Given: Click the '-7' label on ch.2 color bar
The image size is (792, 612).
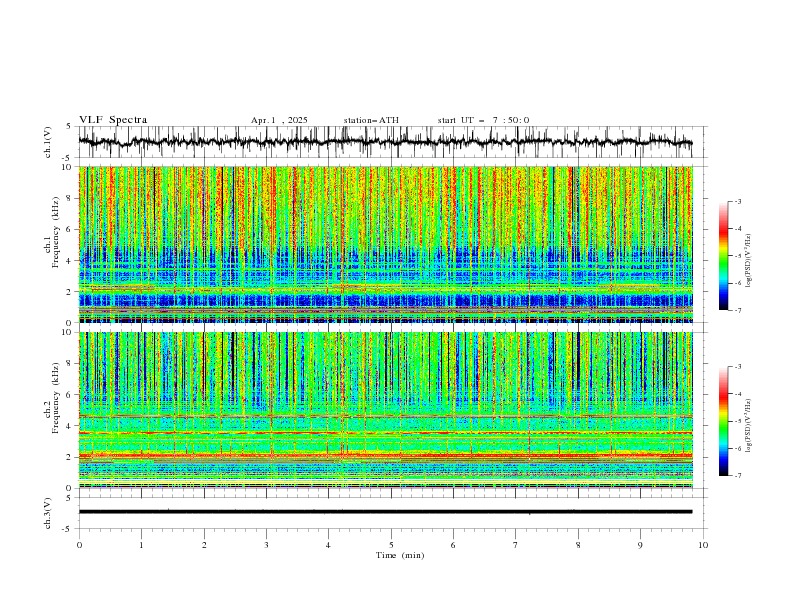Looking at the screenshot, I should [x=738, y=476].
